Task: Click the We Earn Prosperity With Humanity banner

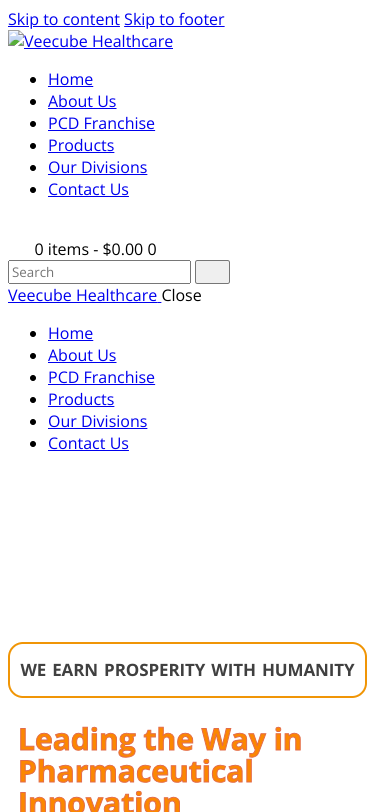Action: click(188, 670)
